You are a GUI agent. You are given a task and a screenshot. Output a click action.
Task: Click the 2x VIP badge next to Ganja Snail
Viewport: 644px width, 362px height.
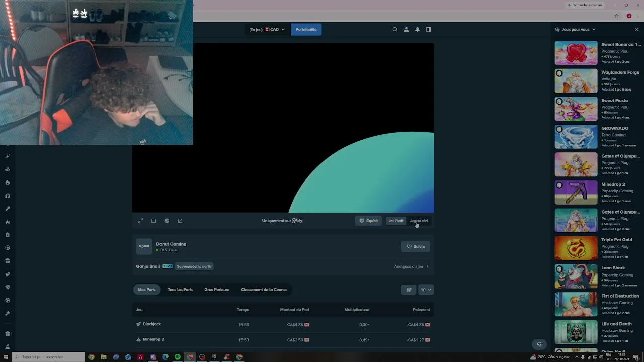pyautogui.click(x=168, y=266)
